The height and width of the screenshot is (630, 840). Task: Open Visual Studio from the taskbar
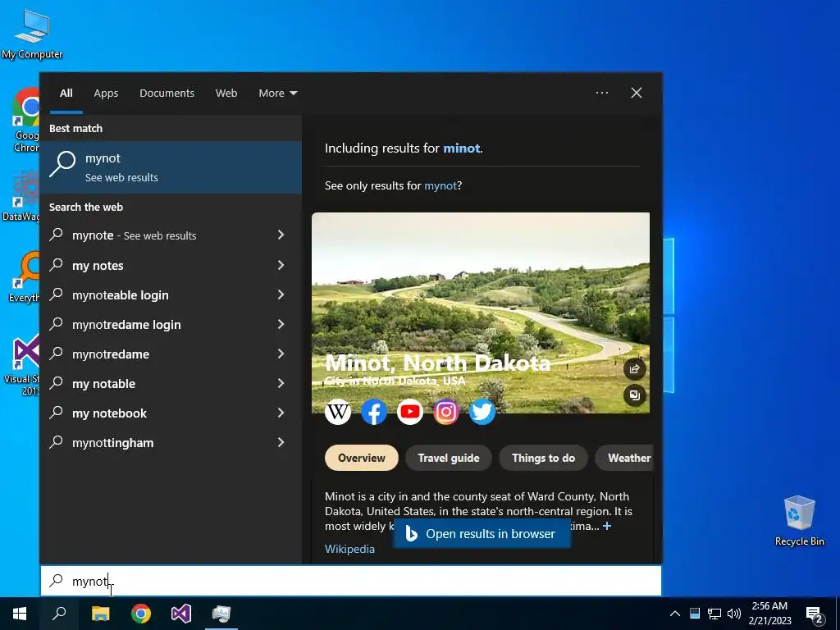[181, 614]
